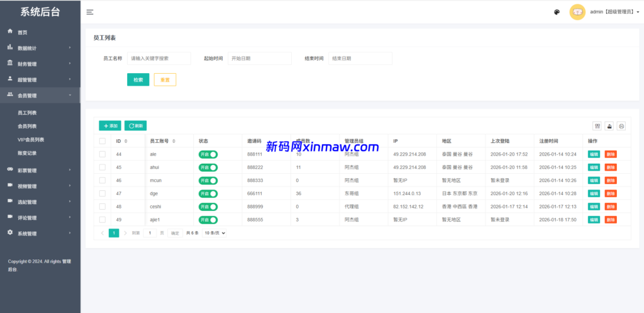This screenshot has width=644, height=313.
Task: Open 账变记录 in the sidebar
Action: pos(27,153)
